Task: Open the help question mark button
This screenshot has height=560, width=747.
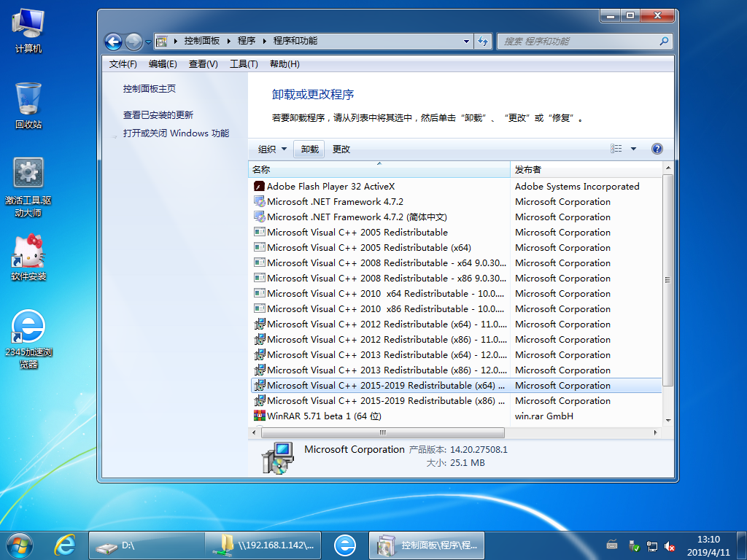Action: (x=657, y=149)
